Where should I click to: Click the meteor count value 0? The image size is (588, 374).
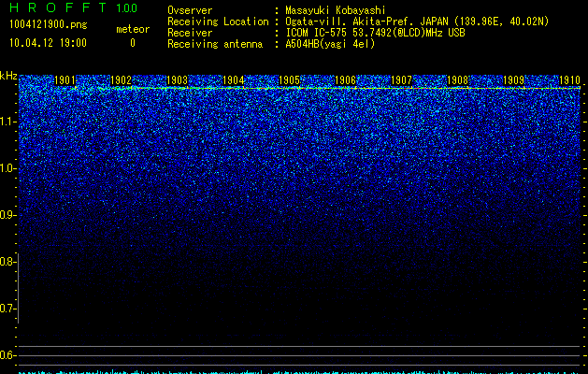point(133,43)
